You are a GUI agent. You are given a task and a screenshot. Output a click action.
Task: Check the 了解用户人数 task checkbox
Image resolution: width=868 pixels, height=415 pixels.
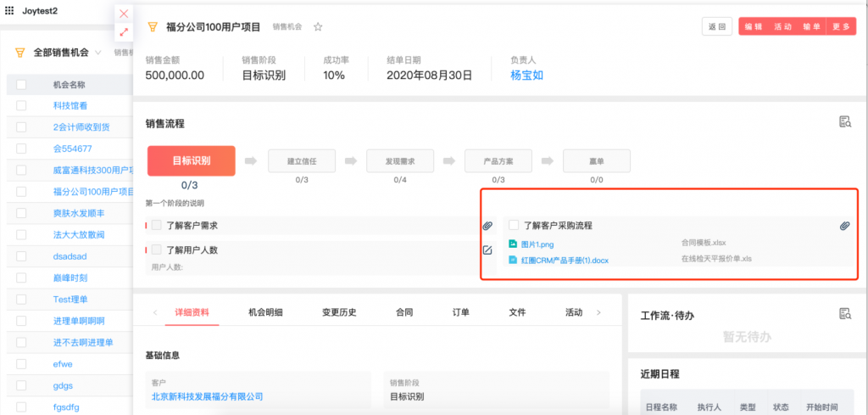157,250
